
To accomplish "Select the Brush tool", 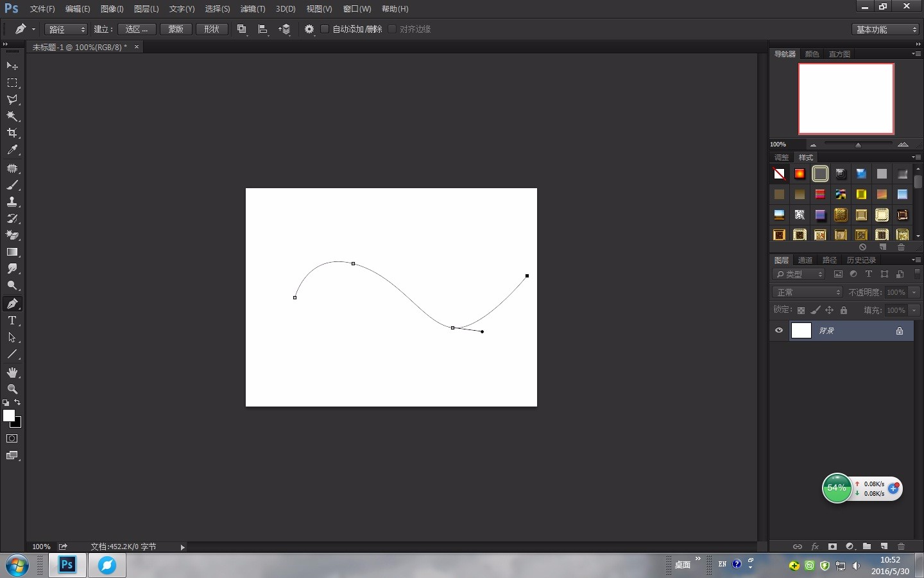I will (x=12, y=185).
